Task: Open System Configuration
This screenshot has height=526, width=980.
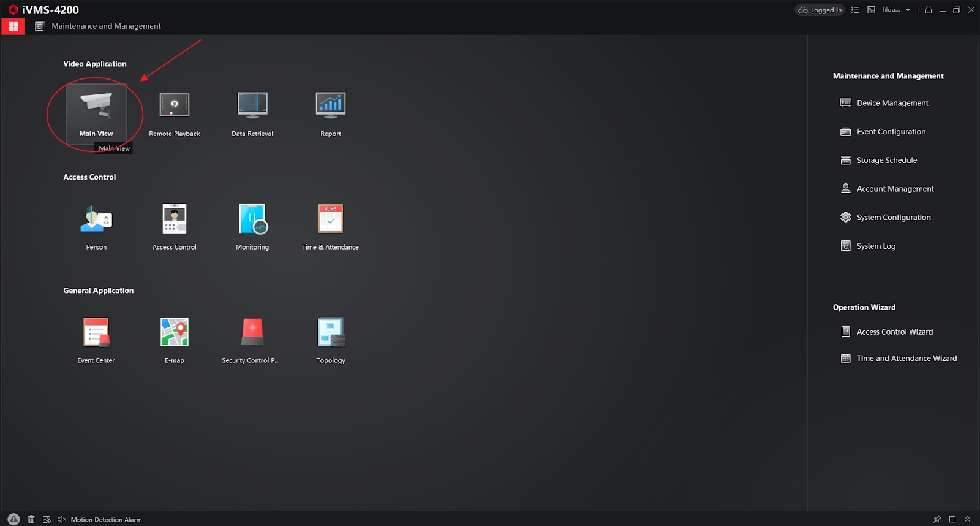Action: point(886,217)
